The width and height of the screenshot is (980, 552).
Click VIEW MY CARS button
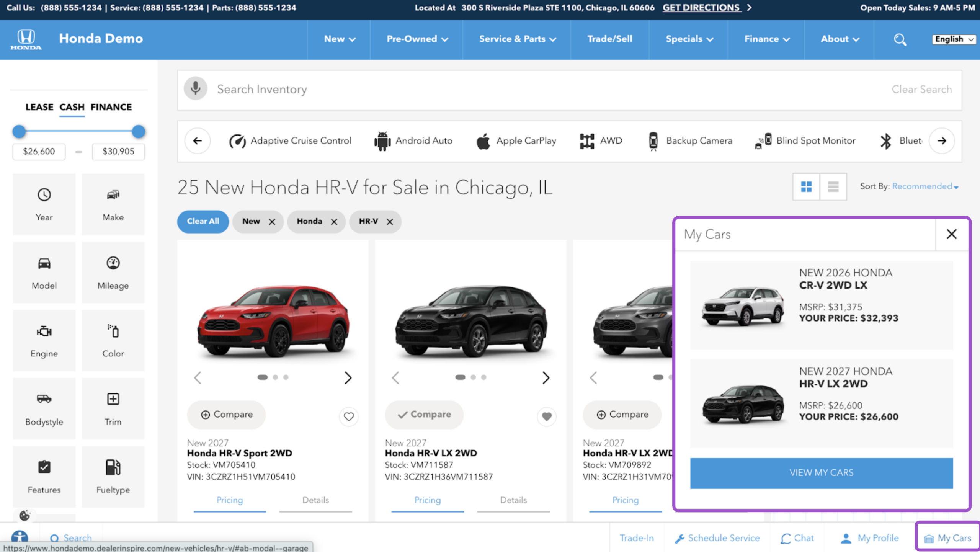tap(822, 473)
